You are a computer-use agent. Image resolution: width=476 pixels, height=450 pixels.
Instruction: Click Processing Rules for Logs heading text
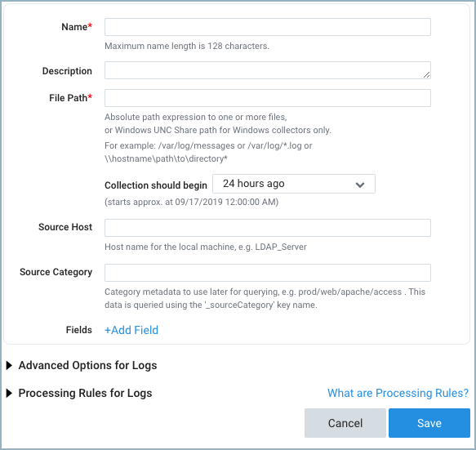click(85, 393)
